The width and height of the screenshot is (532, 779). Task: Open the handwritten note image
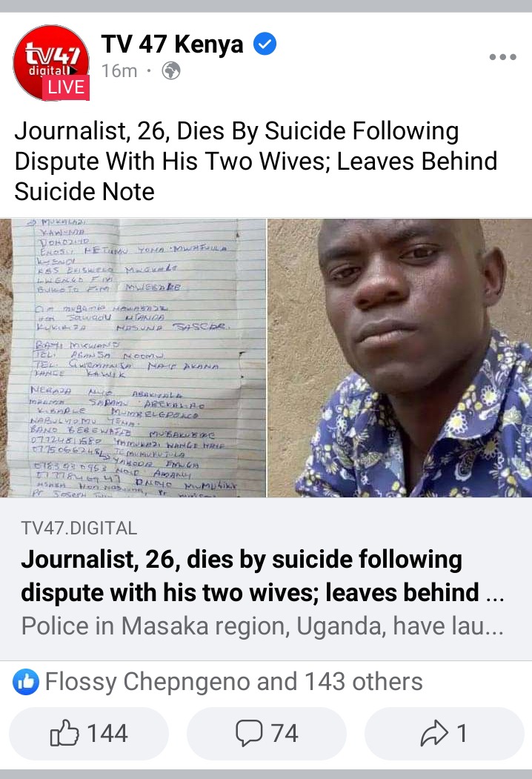[x=133, y=358]
